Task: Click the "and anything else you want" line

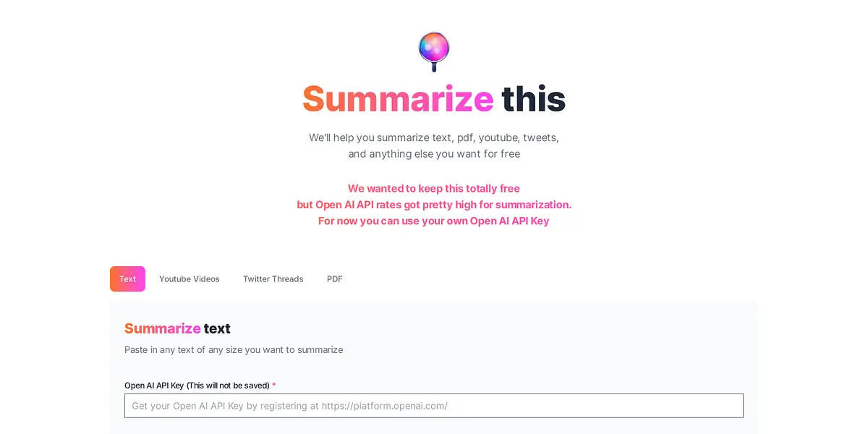Action: pos(434,154)
